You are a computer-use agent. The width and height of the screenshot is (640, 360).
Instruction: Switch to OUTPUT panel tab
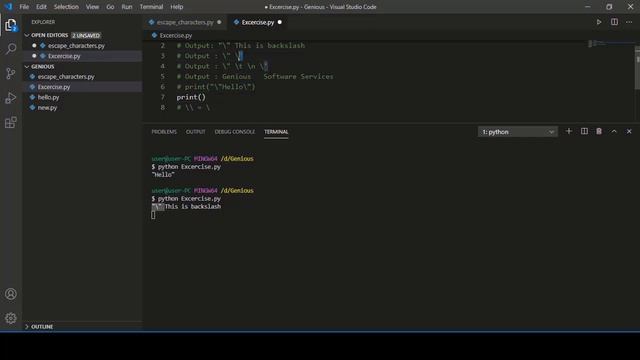coord(196,132)
